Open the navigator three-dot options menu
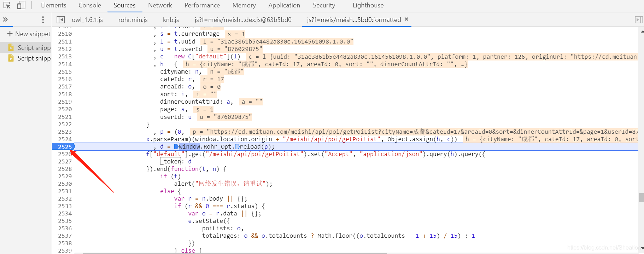The height and width of the screenshot is (254, 644). tap(43, 19)
